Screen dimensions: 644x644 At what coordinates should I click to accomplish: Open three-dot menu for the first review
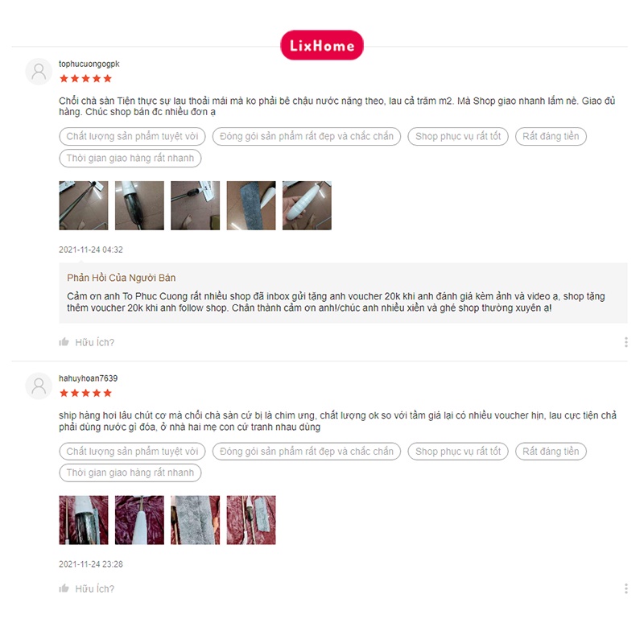click(x=626, y=342)
